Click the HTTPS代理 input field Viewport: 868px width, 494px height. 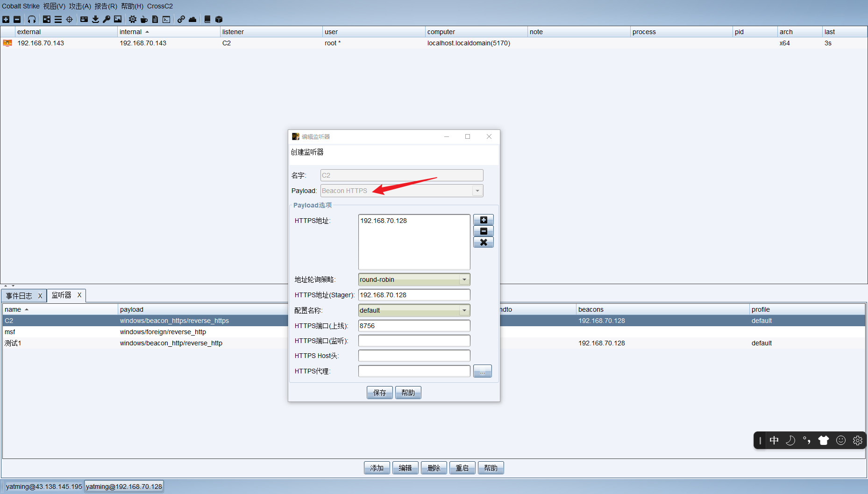click(414, 371)
